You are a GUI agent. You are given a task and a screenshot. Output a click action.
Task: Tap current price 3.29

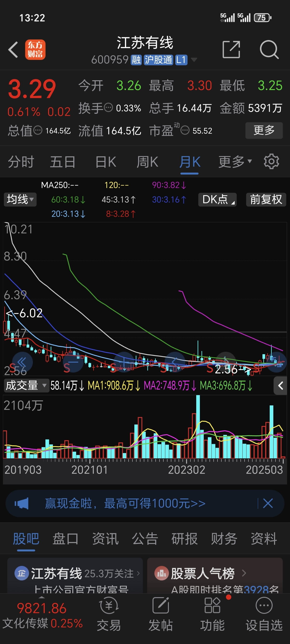[32, 88]
